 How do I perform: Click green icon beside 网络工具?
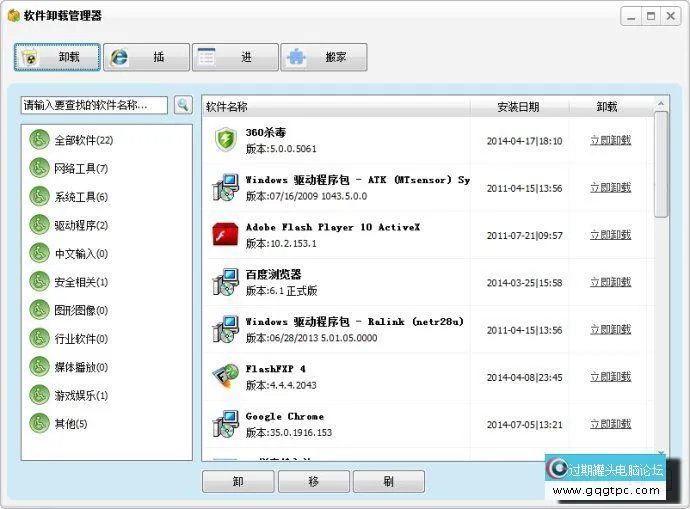(39, 168)
